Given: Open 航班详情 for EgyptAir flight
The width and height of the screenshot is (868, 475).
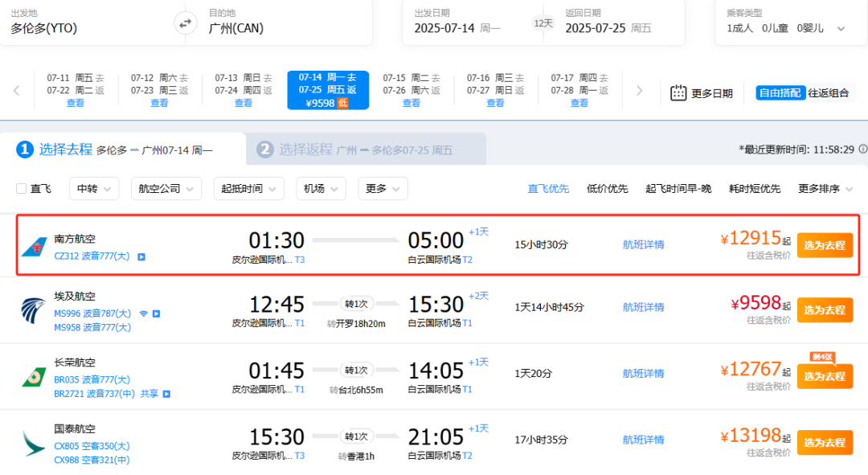Looking at the screenshot, I should click(x=643, y=307).
